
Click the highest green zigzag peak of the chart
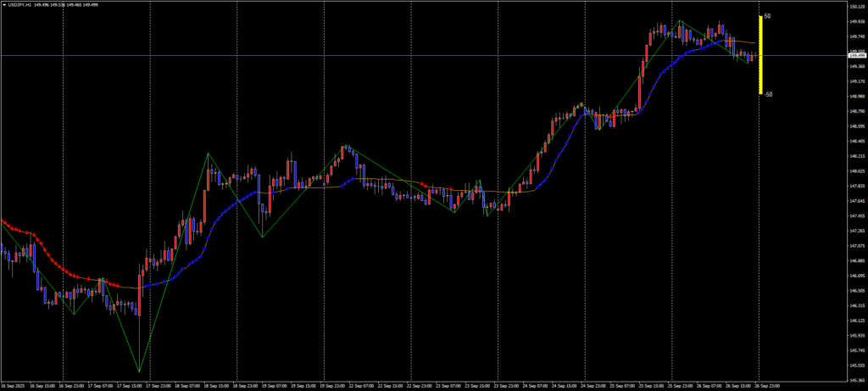coord(680,20)
